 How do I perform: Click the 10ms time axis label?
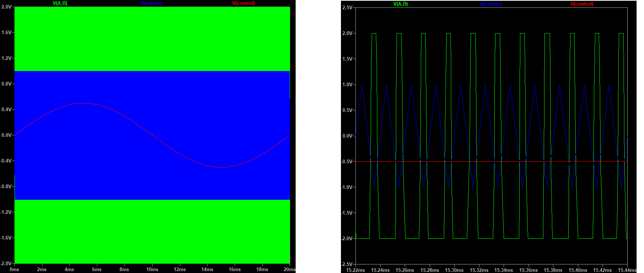coord(152,269)
